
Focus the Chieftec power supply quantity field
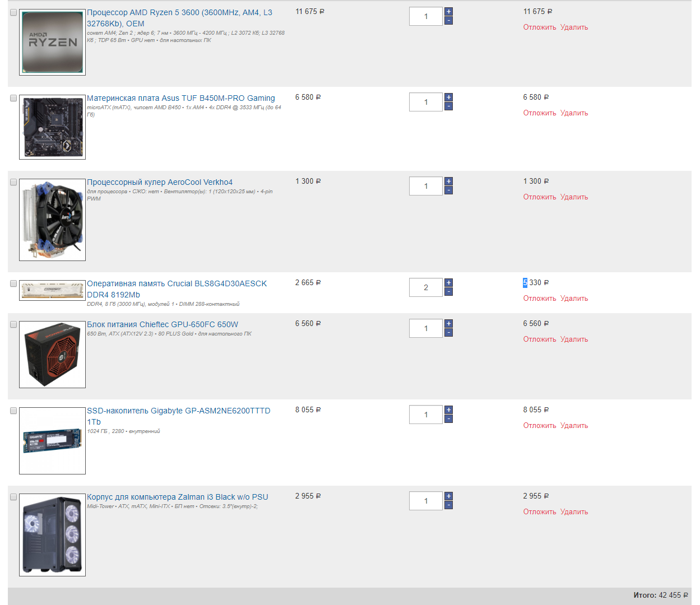[x=426, y=328]
